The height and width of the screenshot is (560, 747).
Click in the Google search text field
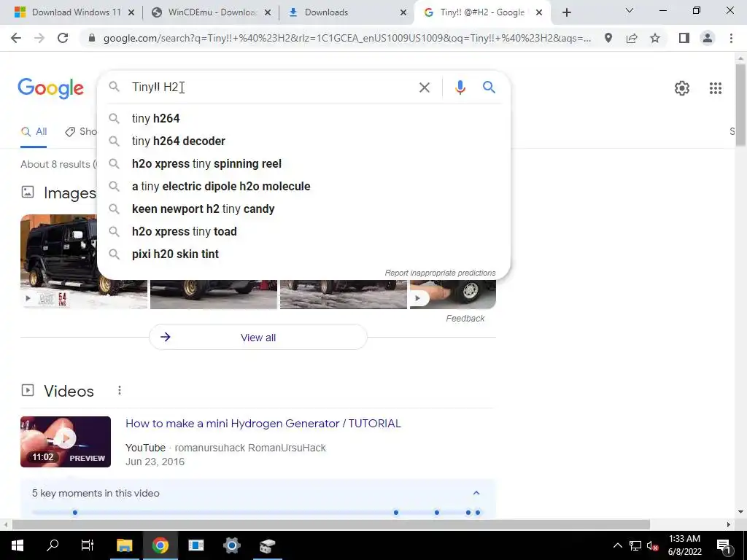pos(271,87)
